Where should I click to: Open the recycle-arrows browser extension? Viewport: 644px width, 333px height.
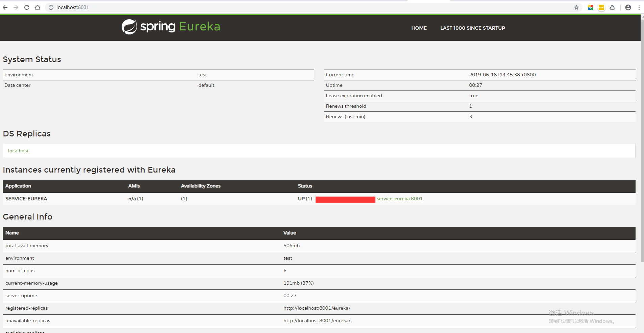point(612,7)
